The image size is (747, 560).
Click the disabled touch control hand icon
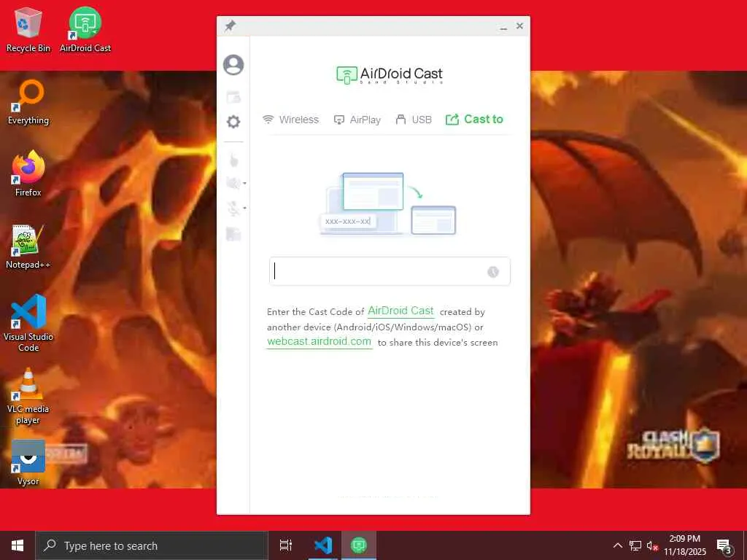(x=233, y=160)
